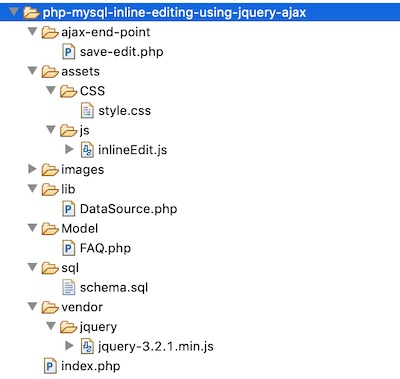Collapse the lib folder arrow
Viewport: 400px width, 379px height.
click(32, 189)
